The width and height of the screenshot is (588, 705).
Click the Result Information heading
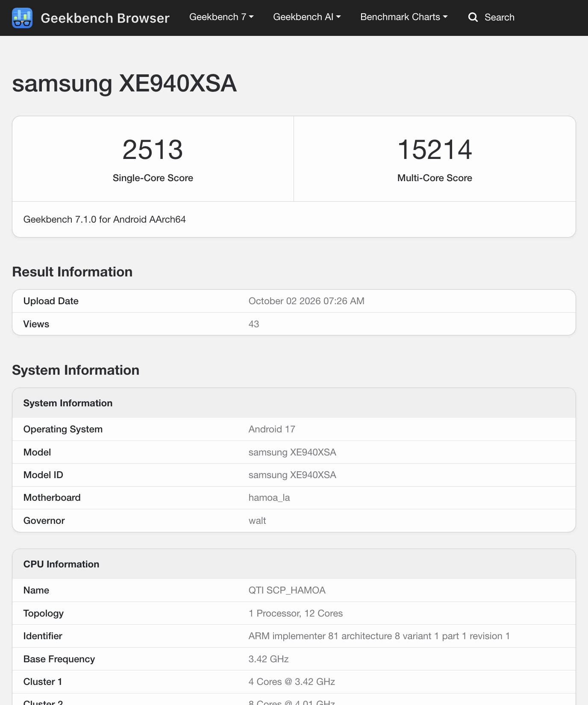(72, 272)
